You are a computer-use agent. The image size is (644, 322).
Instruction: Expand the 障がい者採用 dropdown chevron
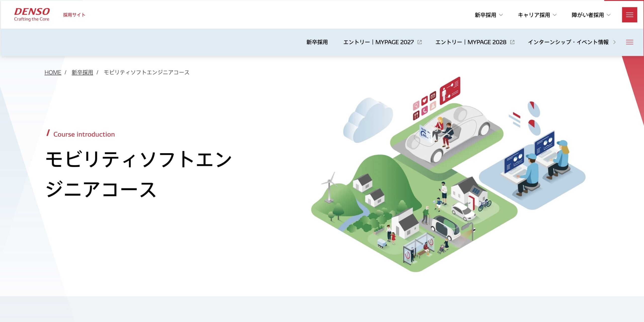tap(609, 15)
